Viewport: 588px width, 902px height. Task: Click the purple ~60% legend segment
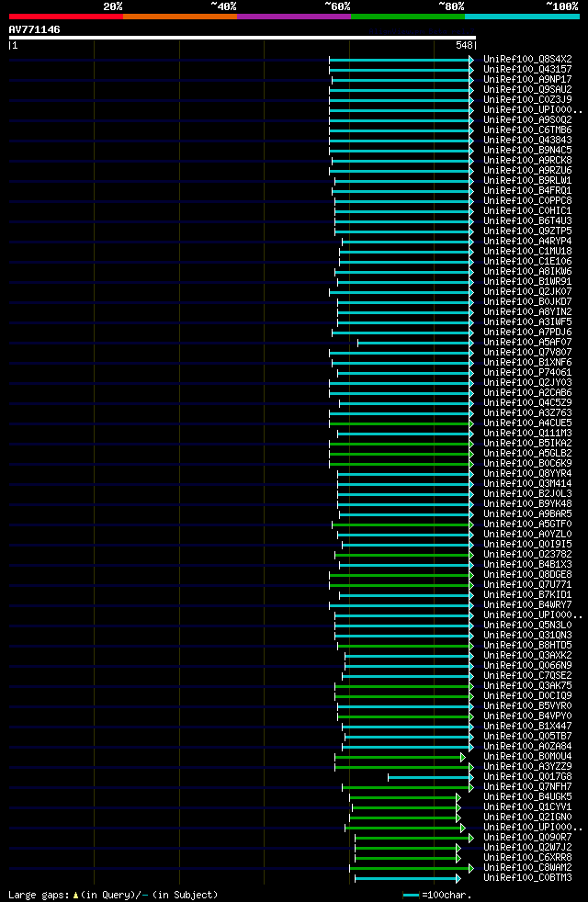294,17
